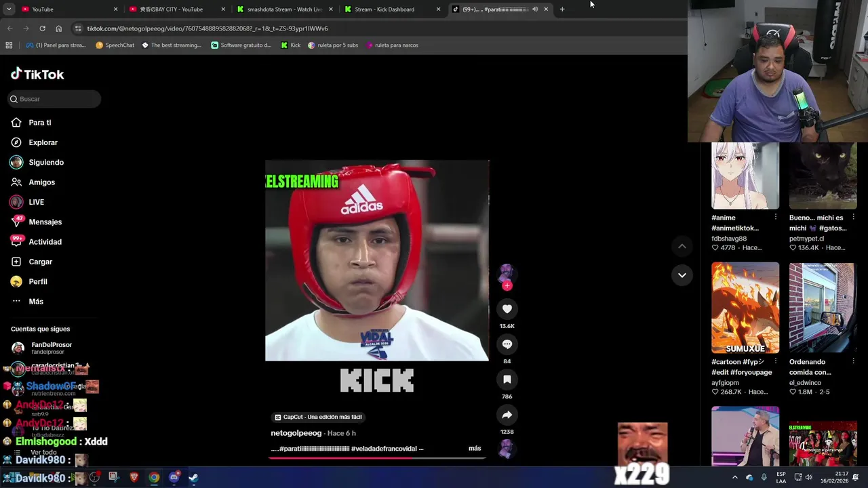Screen dimensions: 868x488
Task: Click the address bar URL
Action: [x=208, y=28]
